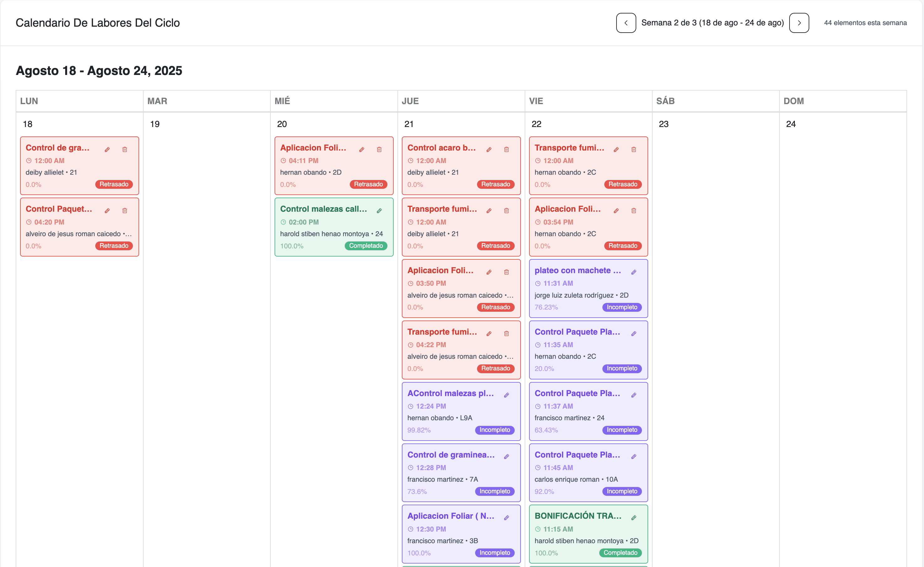Delete Wednesday's 'Aplicacion Foli...' 04:11 PM task
The height and width of the screenshot is (567, 924).
click(379, 149)
